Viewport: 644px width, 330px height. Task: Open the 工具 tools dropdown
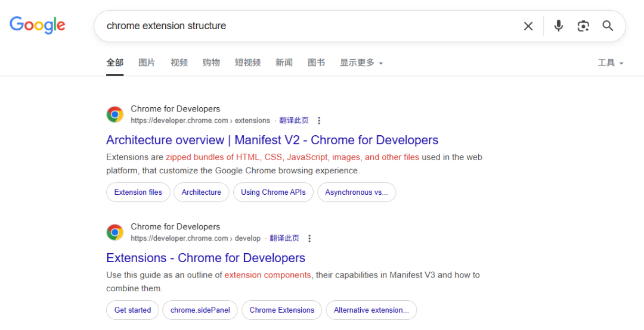[x=610, y=63]
